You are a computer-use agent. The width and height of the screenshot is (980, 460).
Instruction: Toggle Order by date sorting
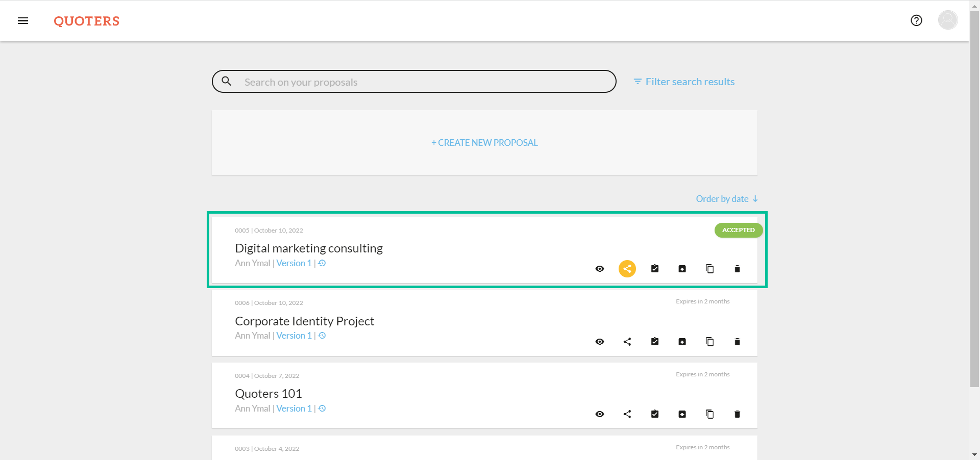click(x=727, y=199)
